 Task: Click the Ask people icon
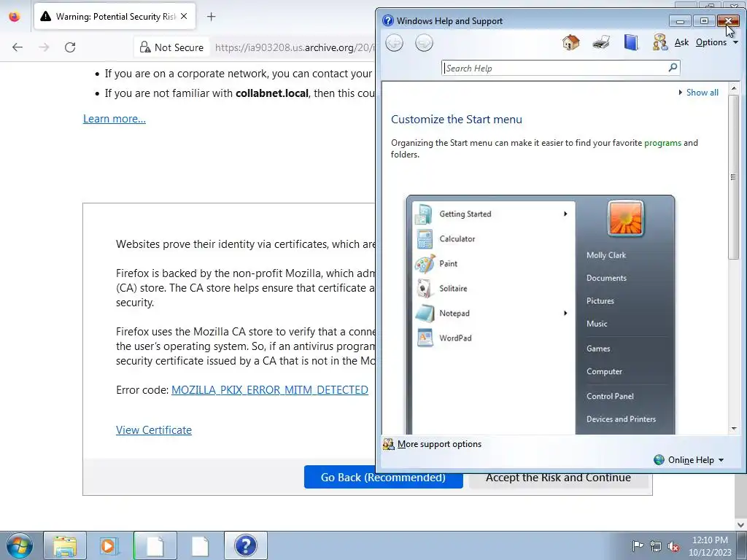(x=659, y=42)
